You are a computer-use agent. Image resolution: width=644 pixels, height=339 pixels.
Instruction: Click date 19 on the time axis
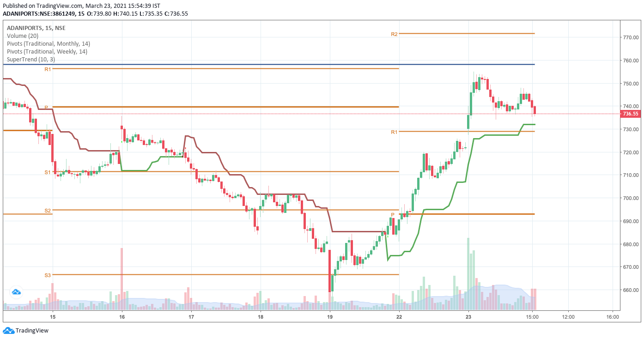point(330,317)
